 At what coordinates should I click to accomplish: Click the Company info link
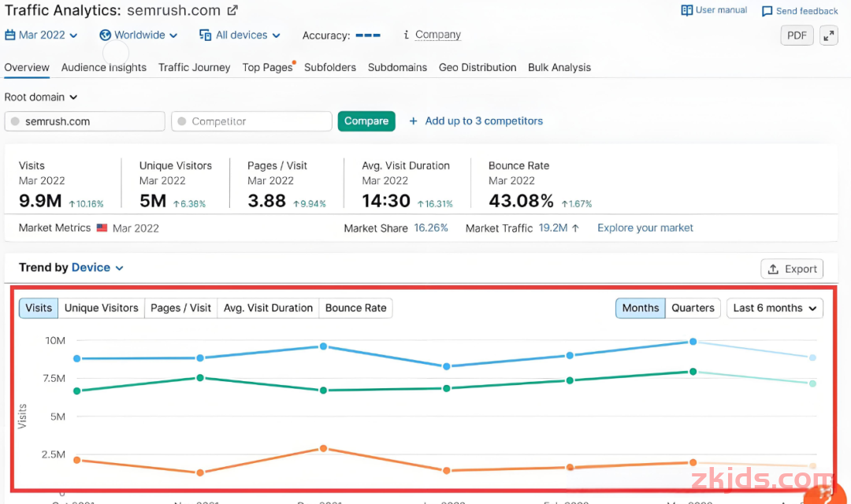(438, 35)
